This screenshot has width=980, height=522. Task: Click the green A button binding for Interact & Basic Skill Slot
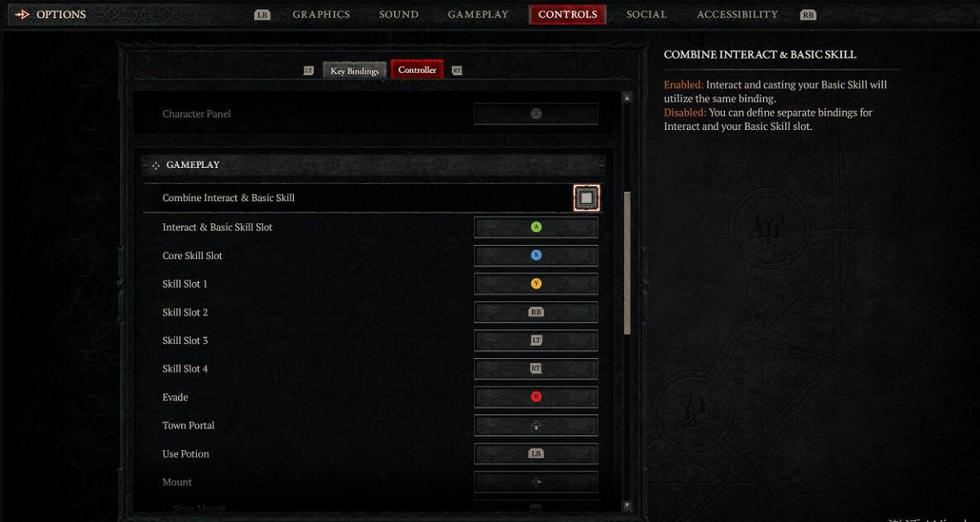[x=536, y=227]
